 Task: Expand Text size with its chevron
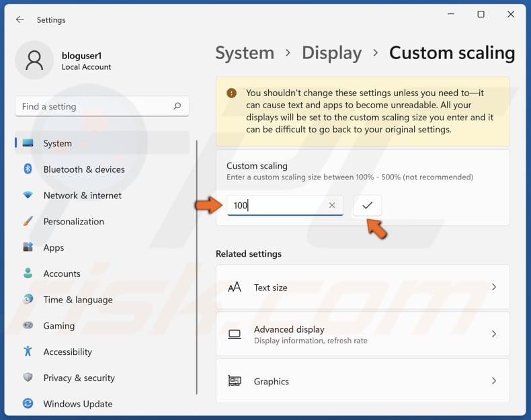494,287
